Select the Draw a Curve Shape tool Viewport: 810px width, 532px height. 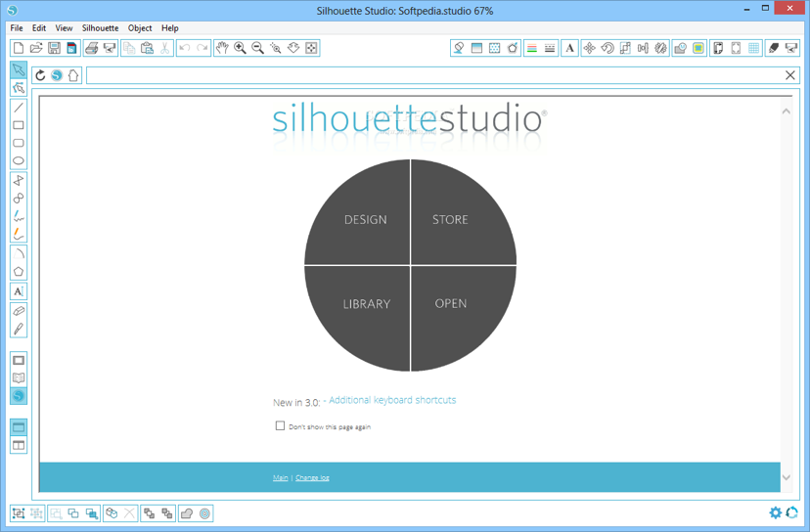click(19, 198)
